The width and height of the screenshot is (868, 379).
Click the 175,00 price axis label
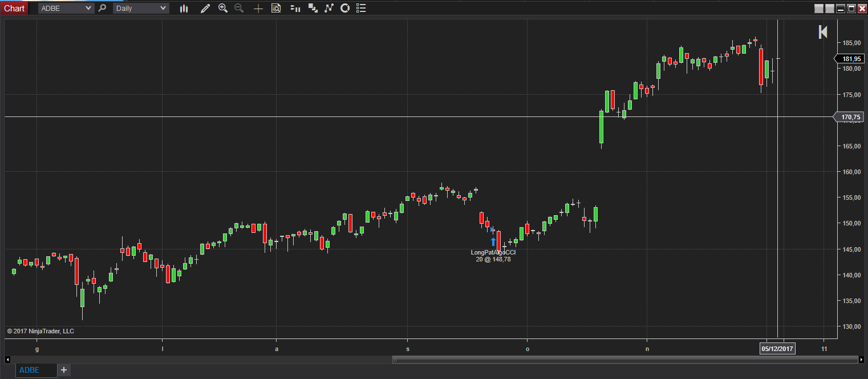851,95
